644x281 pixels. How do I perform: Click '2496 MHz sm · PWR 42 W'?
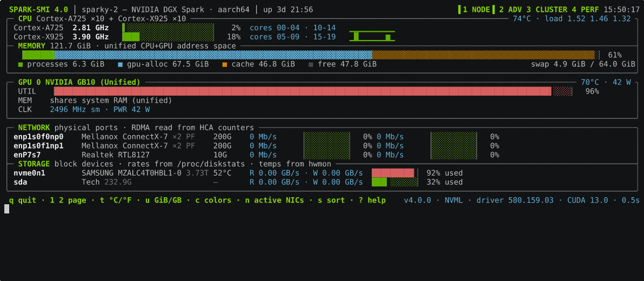coord(100,110)
